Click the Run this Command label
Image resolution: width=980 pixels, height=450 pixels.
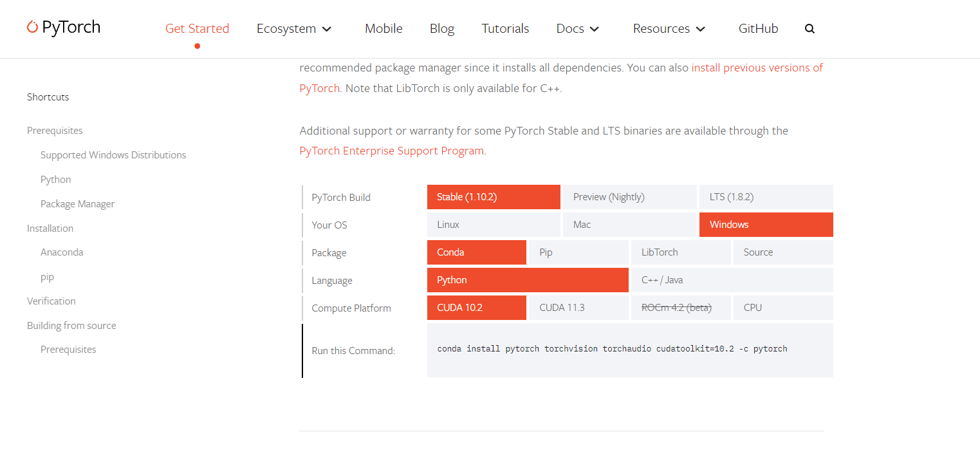(353, 351)
